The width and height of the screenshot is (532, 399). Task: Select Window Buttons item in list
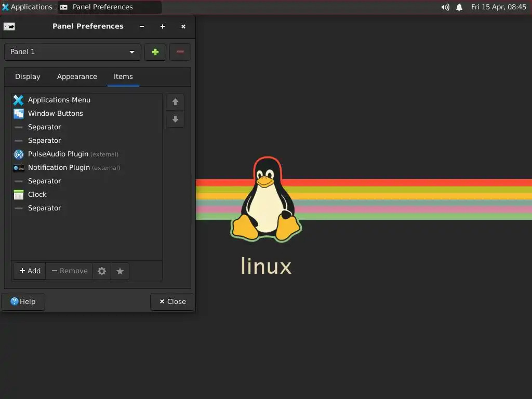pos(87,114)
